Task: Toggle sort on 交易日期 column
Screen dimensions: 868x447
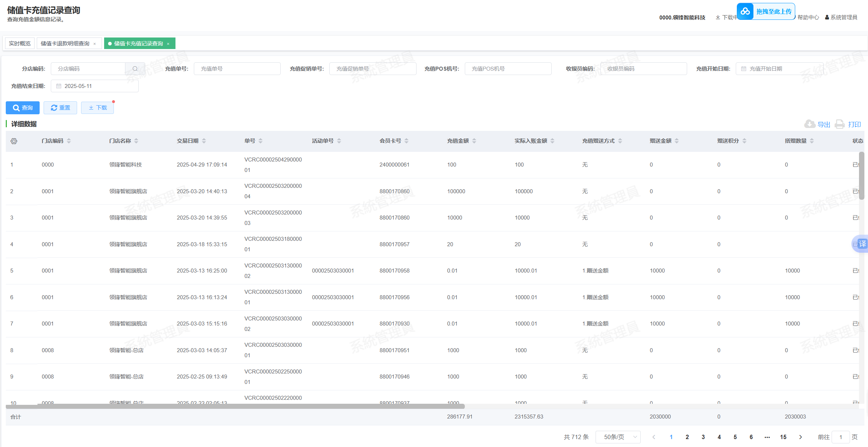Action: [204, 141]
